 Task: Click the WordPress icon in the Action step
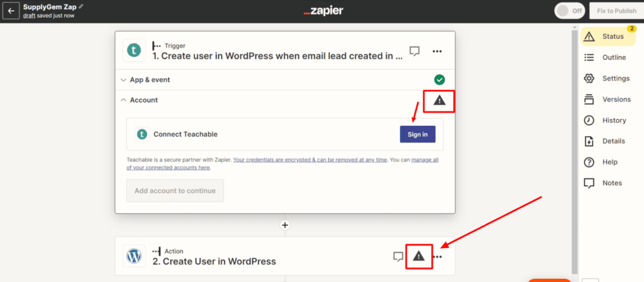coord(134,256)
